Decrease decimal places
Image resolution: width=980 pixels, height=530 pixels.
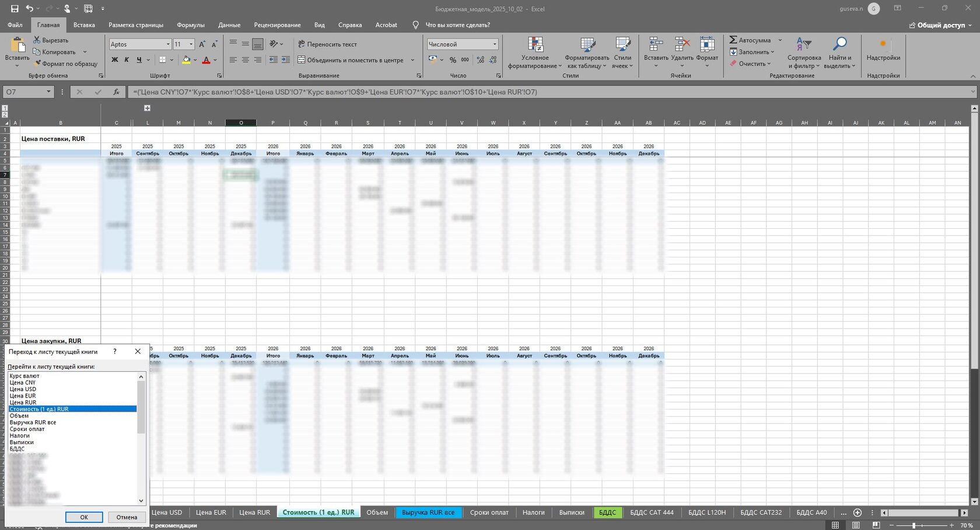pos(493,60)
